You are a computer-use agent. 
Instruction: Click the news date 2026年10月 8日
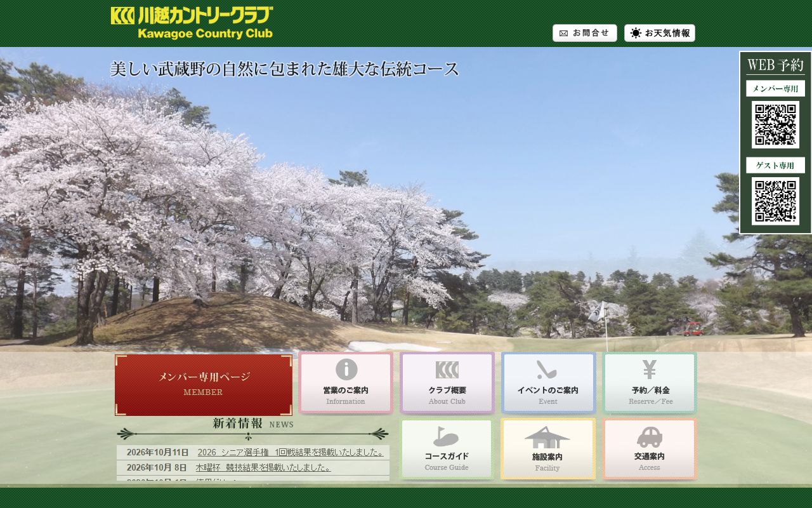157,467
